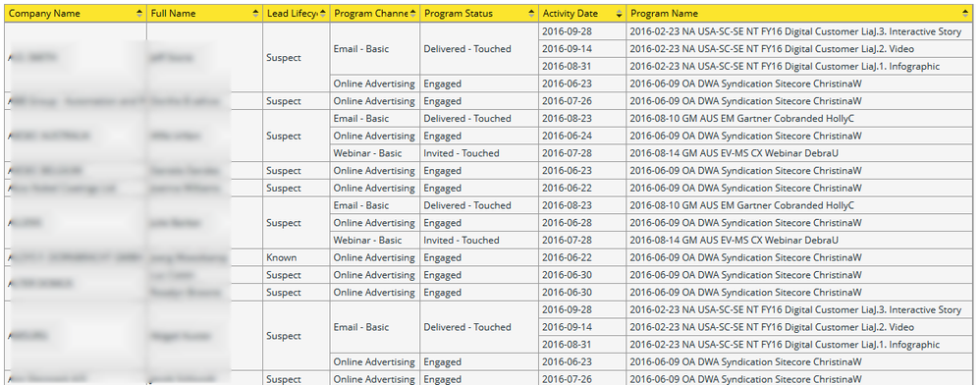Click sort arrows on Full Name column
Image resolution: width=980 pixels, height=385 pixels.
(x=255, y=14)
